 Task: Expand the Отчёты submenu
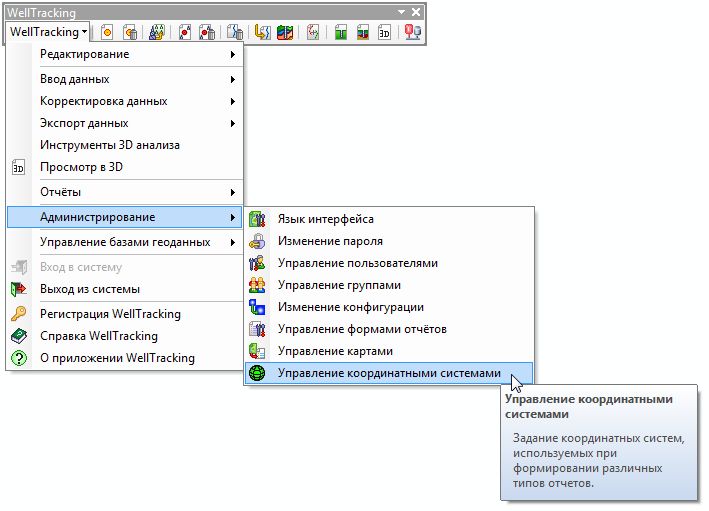pyautogui.click(x=125, y=191)
